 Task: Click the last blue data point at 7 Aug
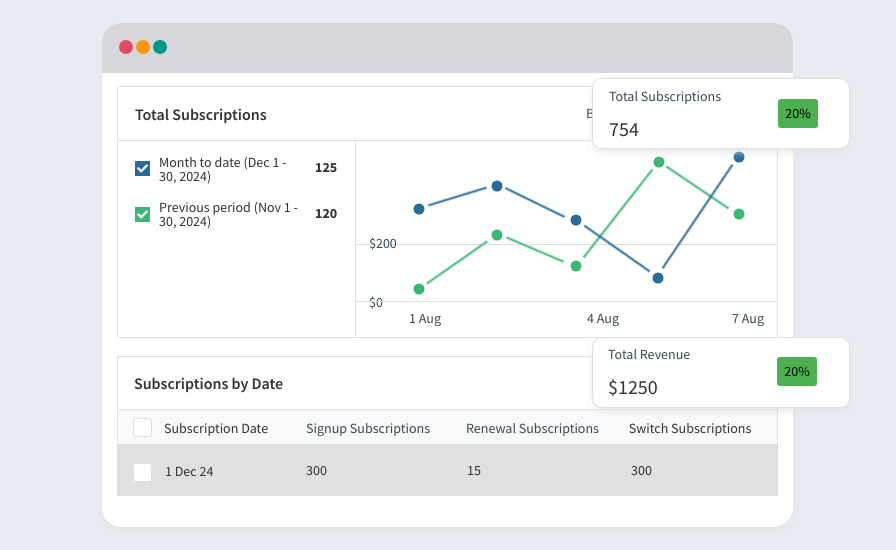click(x=739, y=157)
